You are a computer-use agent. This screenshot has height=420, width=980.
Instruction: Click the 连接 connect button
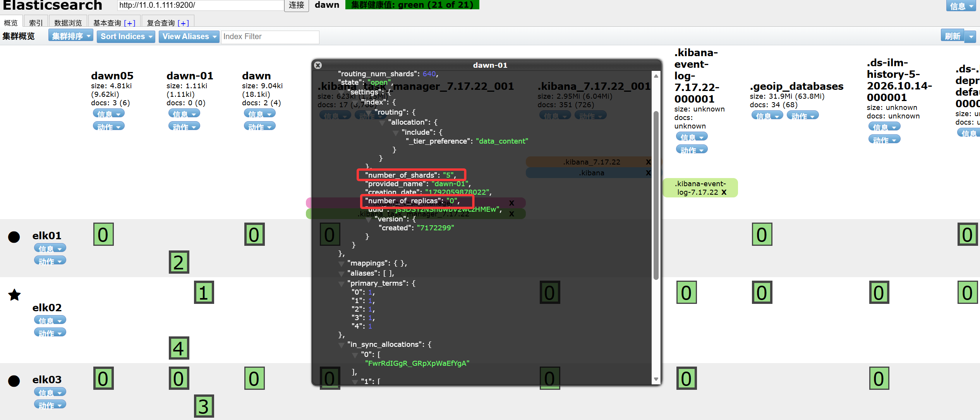pyautogui.click(x=297, y=5)
